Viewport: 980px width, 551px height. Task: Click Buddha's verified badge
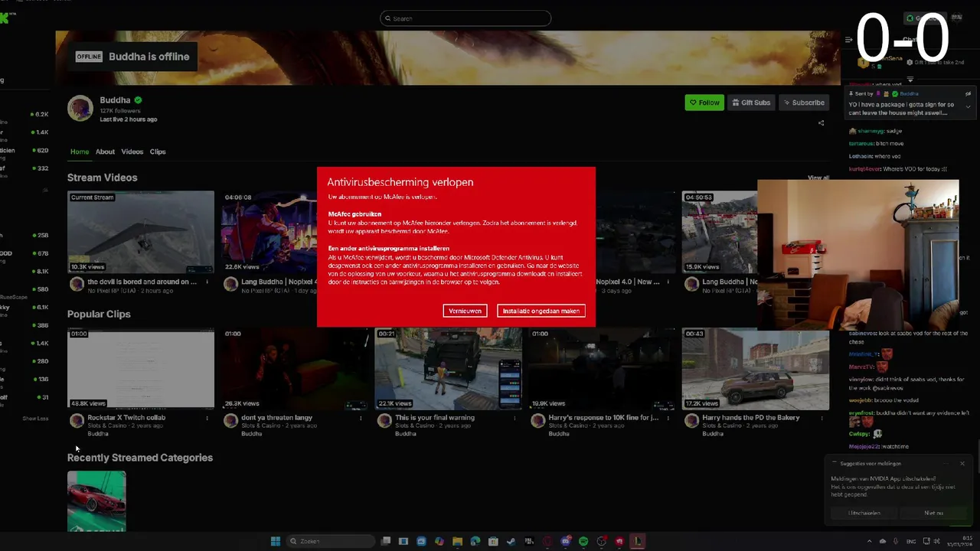point(139,100)
